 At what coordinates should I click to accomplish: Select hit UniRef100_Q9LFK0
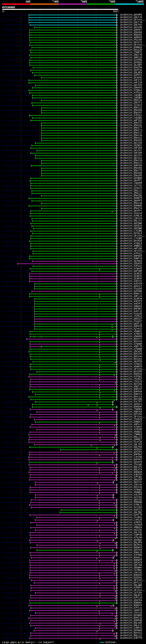click(x=131, y=25)
